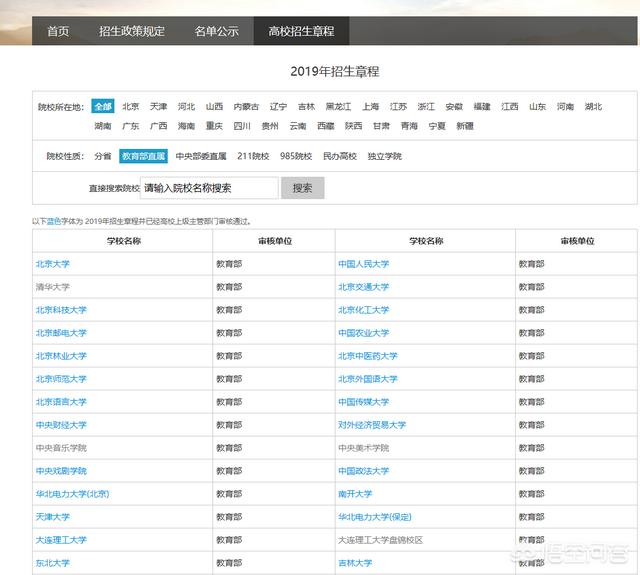The width and height of the screenshot is (640, 575).
Task: Open 北京交通大学 link
Action: coord(363,287)
